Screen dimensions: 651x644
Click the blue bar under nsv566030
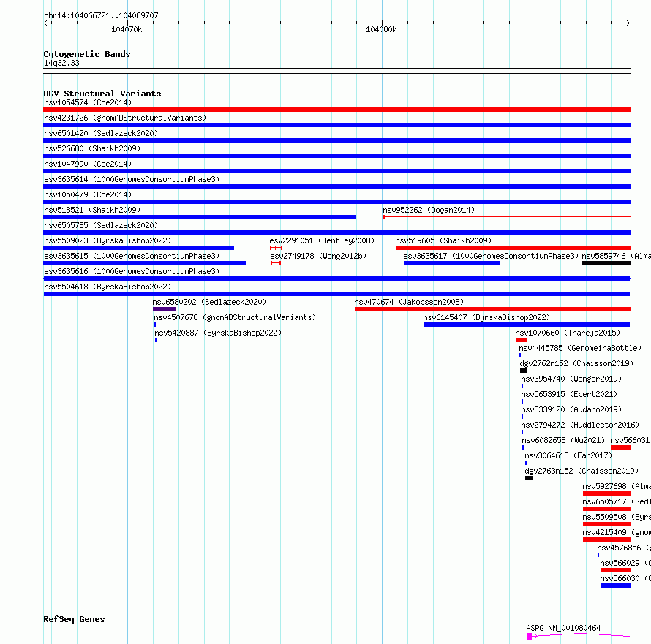(x=615, y=586)
